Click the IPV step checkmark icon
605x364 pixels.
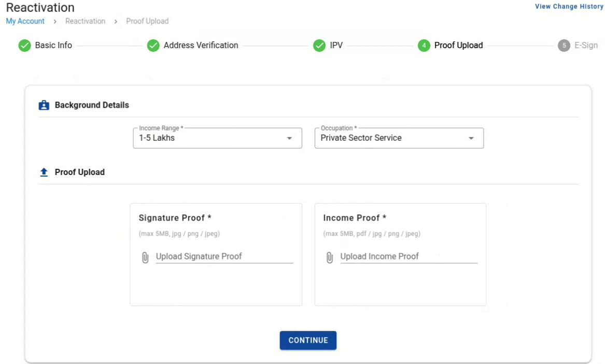tap(319, 46)
